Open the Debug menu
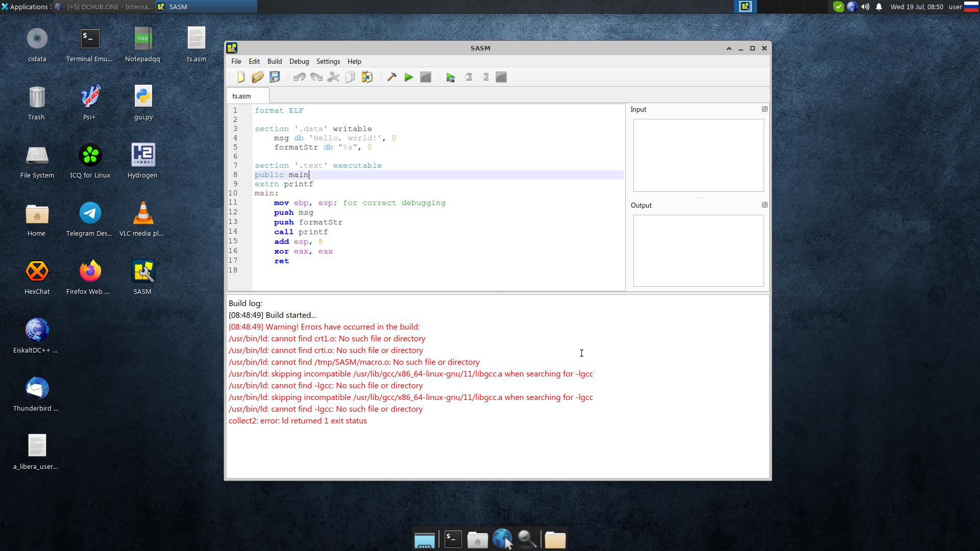Viewport: 980px width, 551px height. point(299,61)
